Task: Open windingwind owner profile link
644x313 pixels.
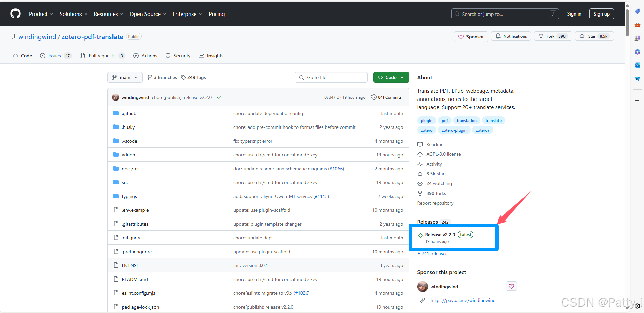Action: 37,37
